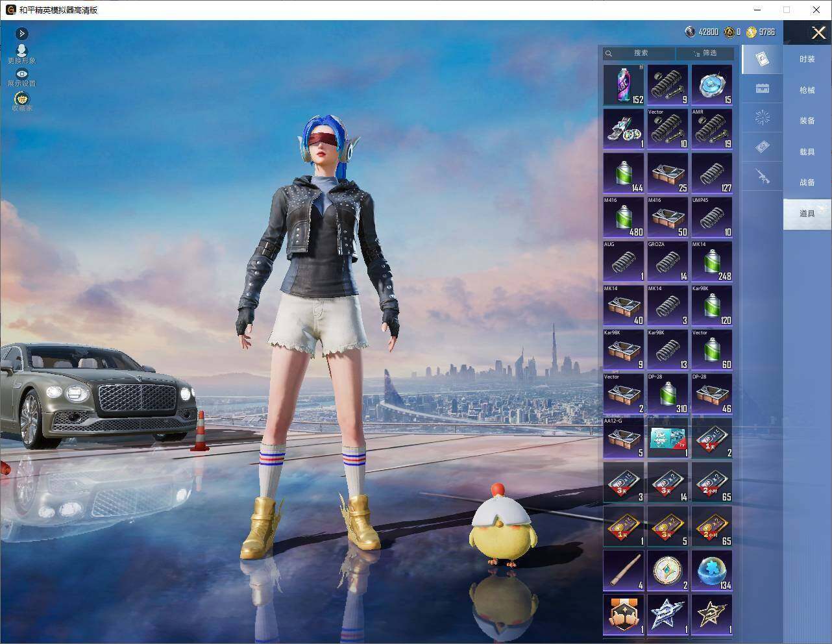
Task: Open the 筛选 filter dropdown
Action: 705,53
